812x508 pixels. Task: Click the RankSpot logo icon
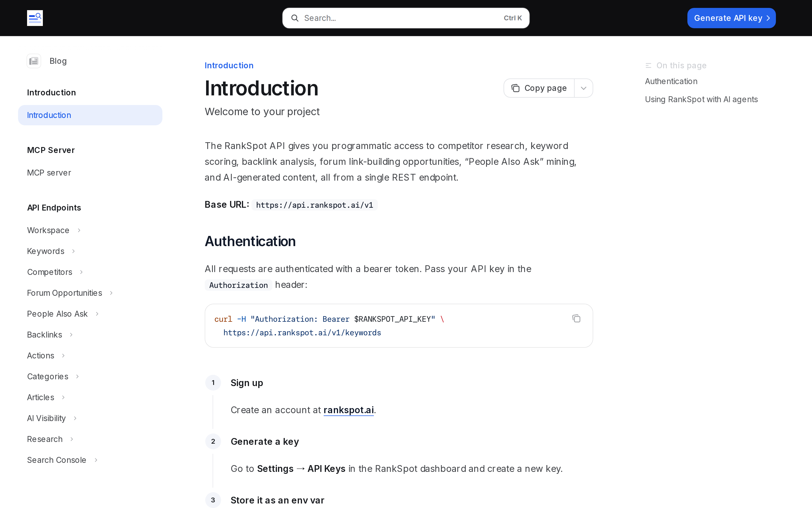point(35,18)
